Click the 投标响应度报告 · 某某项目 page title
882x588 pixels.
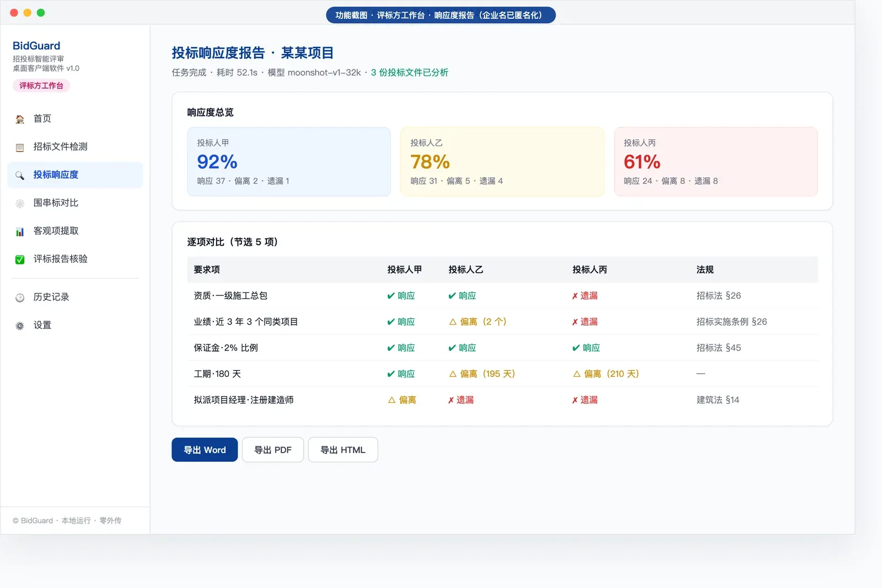click(252, 53)
